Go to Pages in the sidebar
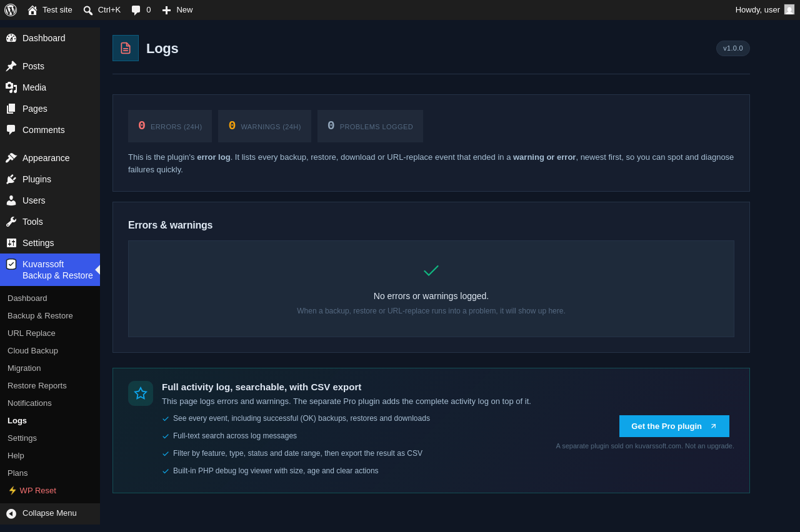This screenshot has width=800, height=532. point(50,109)
